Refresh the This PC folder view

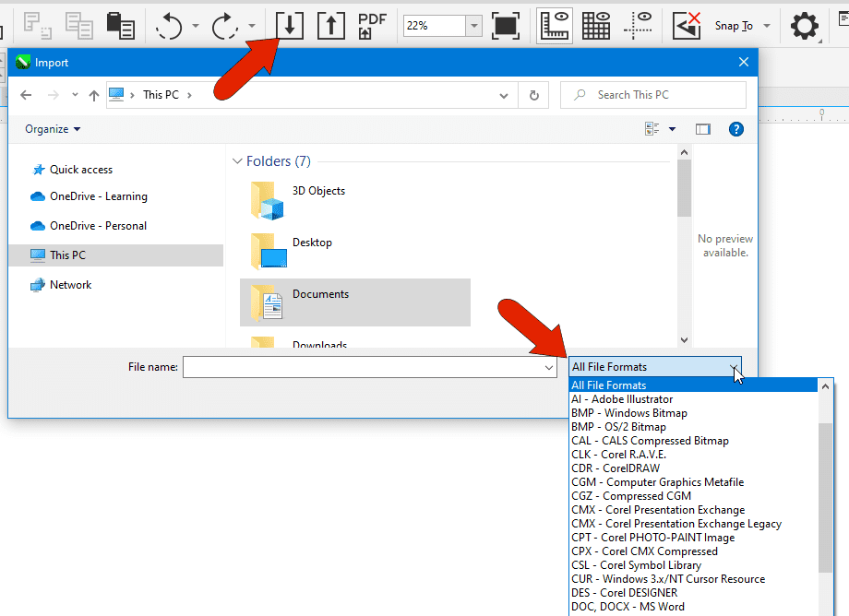point(533,94)
